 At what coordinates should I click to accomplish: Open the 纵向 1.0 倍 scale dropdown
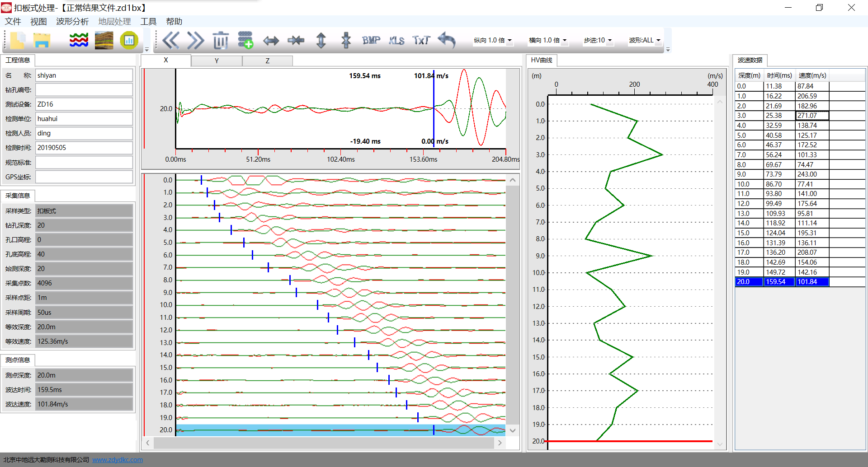pos(493,40)
